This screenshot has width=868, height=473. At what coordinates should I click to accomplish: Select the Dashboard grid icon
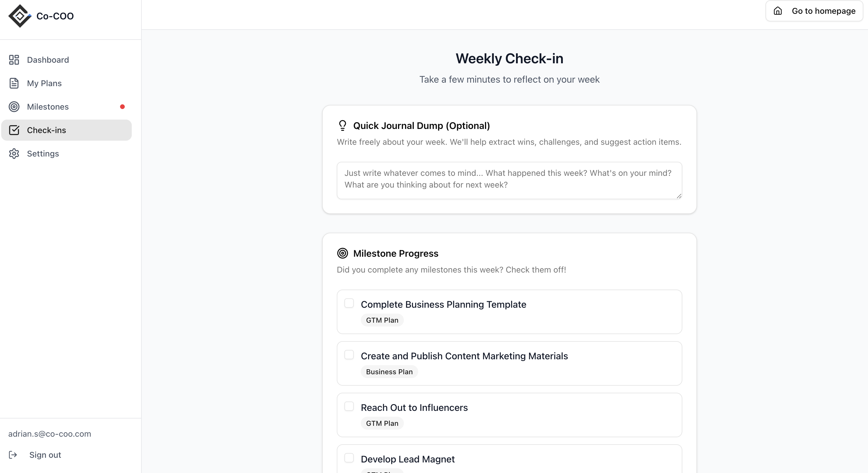tap(14, 60)
